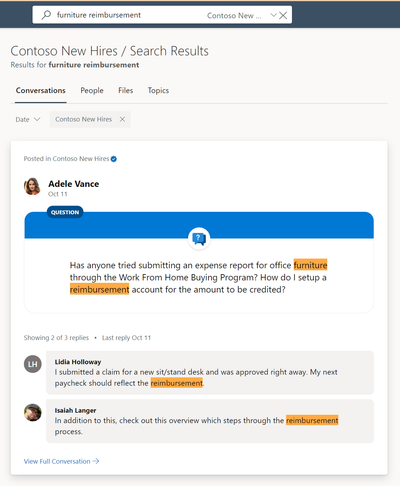Image resolution: width=400 pixels, height=486 pixels.
Task: Click the Posted in Contoso New Hires link
Action: pyautogui.click(x=66, y=159)
